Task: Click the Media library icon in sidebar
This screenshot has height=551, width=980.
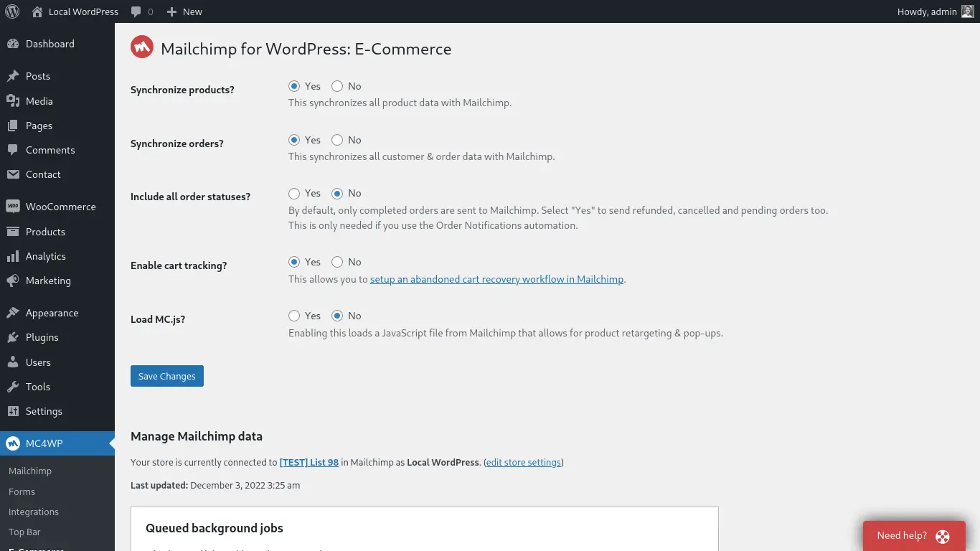Action: tap(13, 101)
